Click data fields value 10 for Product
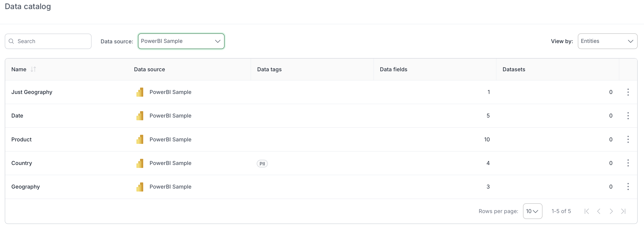 click(x=487, y=139)
